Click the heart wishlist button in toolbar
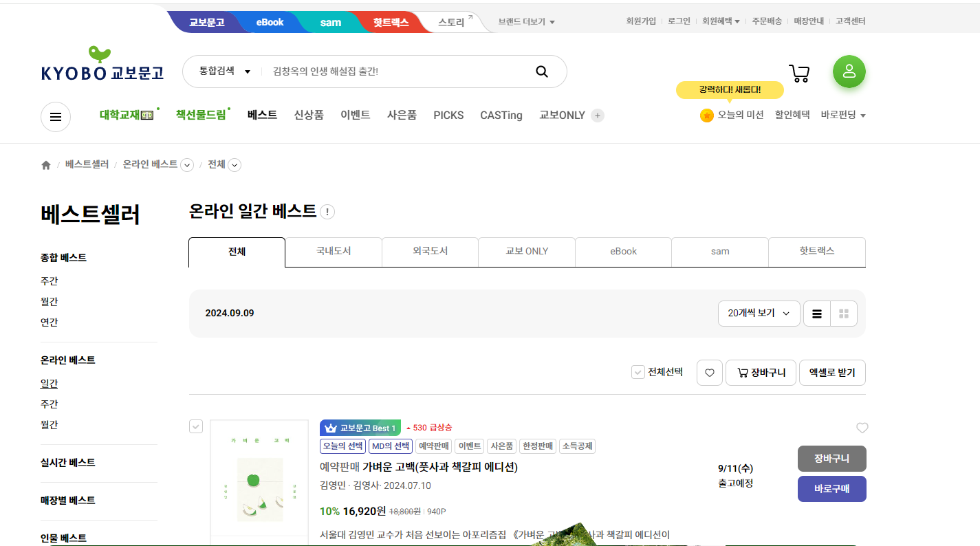Screen dimensions: 980x546 (x=710, y=373)
